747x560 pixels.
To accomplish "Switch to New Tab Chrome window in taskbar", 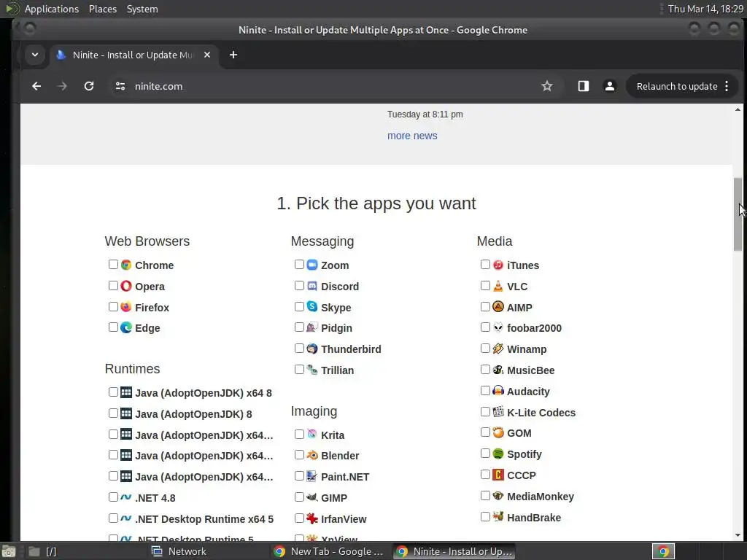I will pyautogui.click(x=330, y=551).
